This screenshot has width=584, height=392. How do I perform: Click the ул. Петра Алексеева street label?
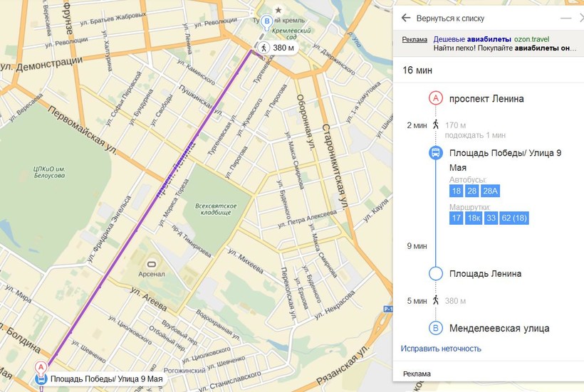pyautogui.click(x=307, y=219)
